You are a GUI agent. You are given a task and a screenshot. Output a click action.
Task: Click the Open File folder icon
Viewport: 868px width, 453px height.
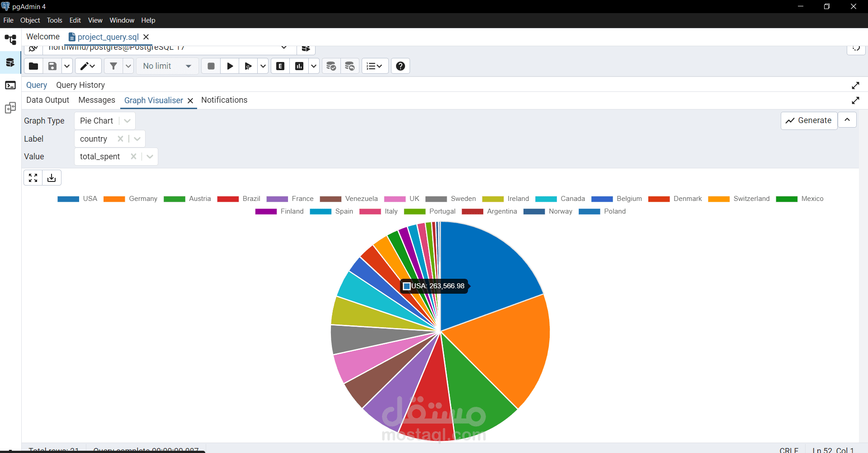(x=33, y=66)
